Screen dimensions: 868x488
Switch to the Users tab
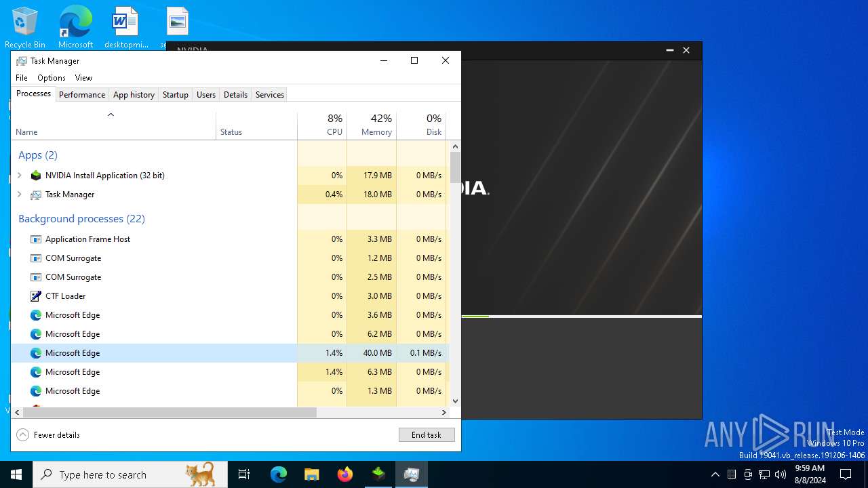206,95
